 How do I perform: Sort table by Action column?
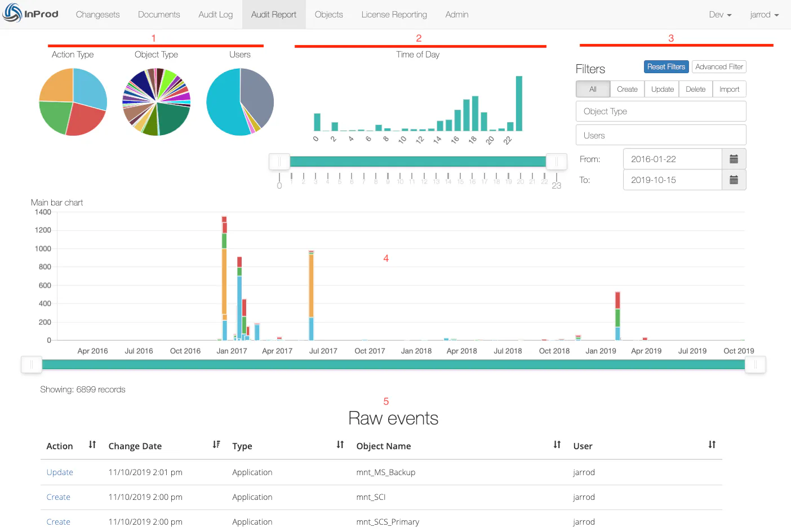[92, 445]
